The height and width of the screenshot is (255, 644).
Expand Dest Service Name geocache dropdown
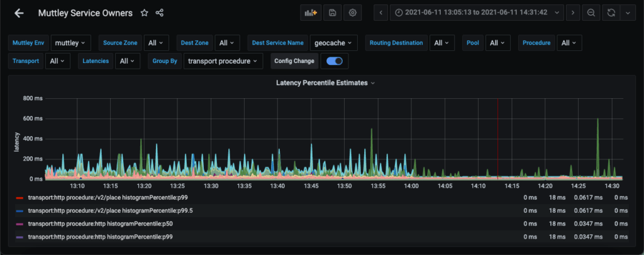[333, 43]
